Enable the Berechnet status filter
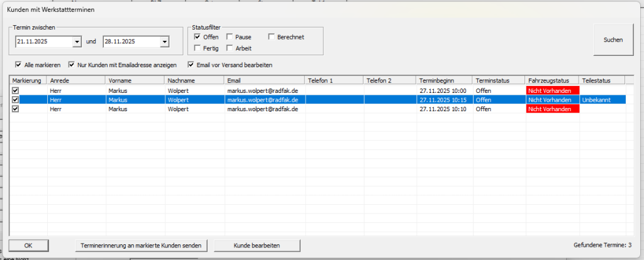 [272, 37]
